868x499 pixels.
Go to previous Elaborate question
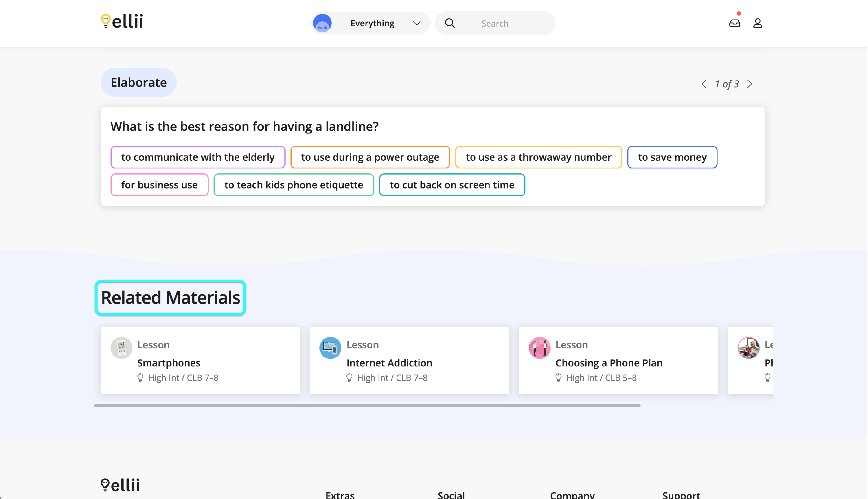click(x=705, y=84)
